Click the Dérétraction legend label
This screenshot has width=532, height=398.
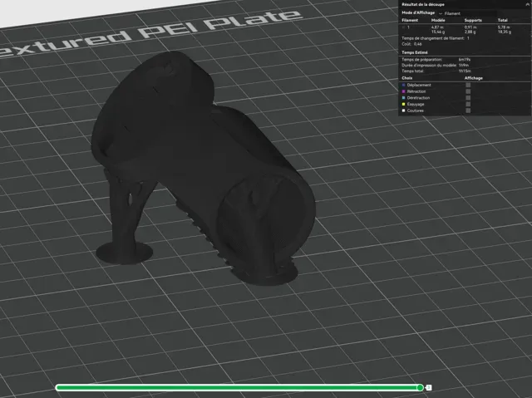pyautogui.click(x=418, y=98)
